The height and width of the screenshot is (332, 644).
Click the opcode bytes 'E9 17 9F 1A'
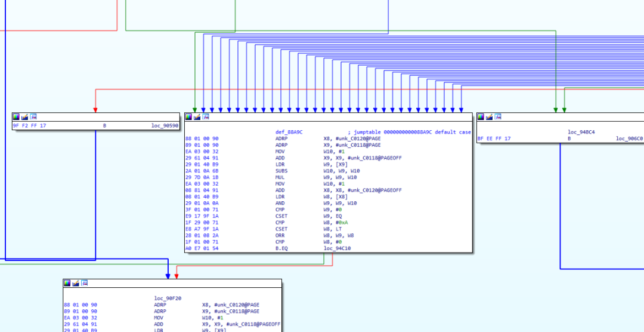coord(202,216)
